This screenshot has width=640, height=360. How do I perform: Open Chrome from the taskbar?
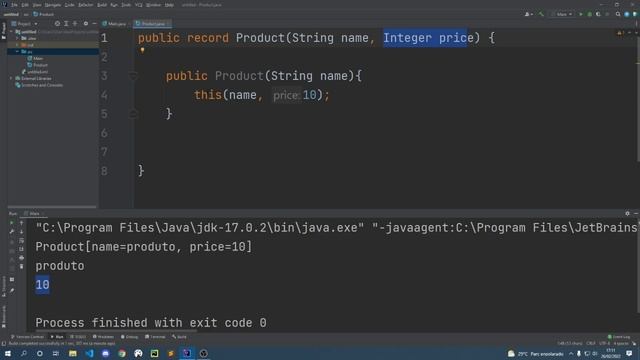(x=122, y=353)
